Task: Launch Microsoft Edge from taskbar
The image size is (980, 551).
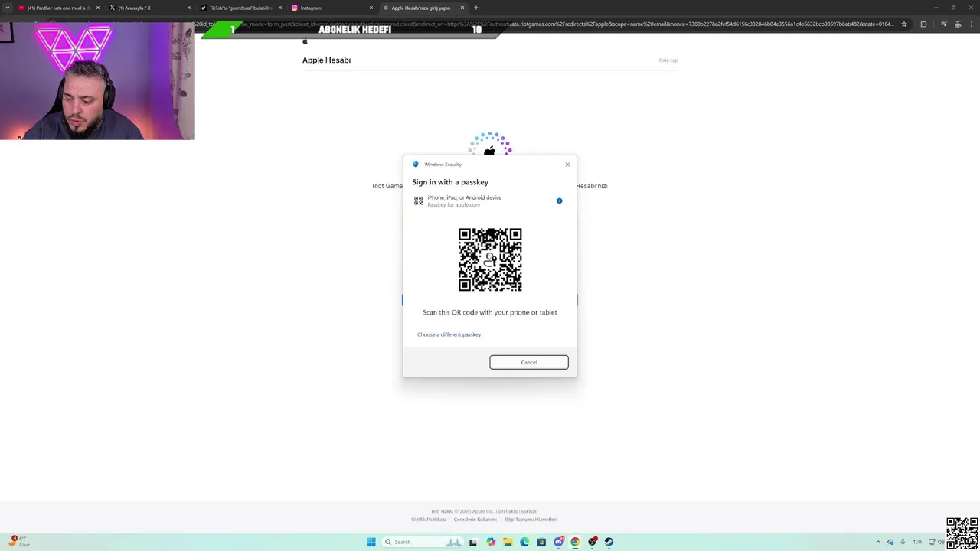Action: 524,542
